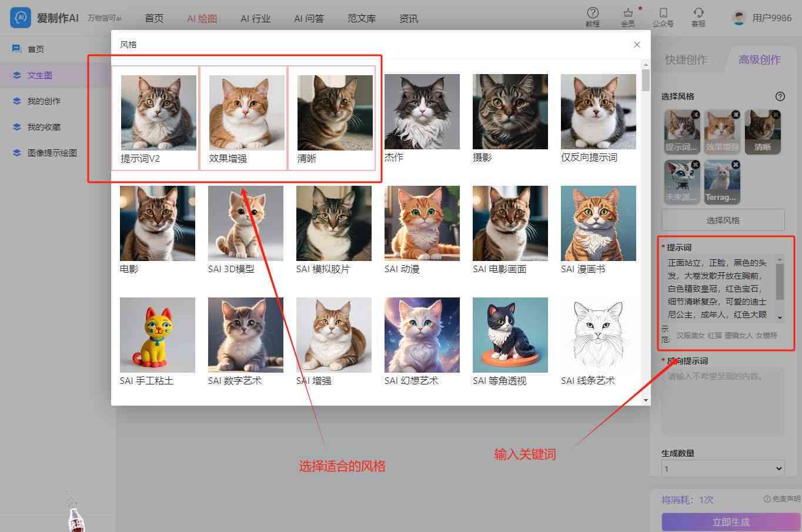This screenshot has width=802, height=532.
Task: Open the 教程 help icon
Action: coord(593,12)
